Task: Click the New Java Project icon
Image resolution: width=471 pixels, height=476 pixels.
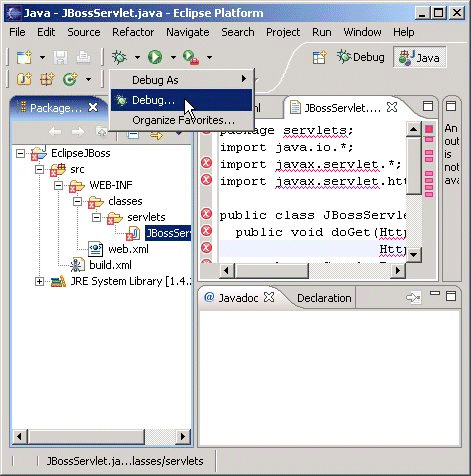Action: [24, 79]
